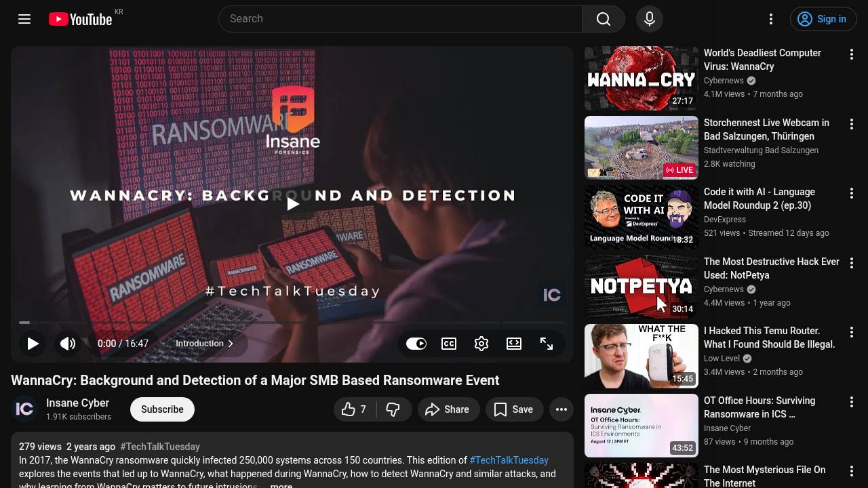This screenshot has height=488, width=868.
Task: Open the OT Office Hours thumbnail
Action: [642, 426]
